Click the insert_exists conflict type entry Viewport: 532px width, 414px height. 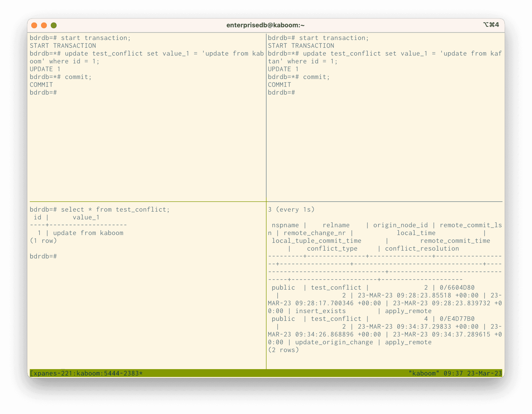pyautogui.click(x=320, y=311)
